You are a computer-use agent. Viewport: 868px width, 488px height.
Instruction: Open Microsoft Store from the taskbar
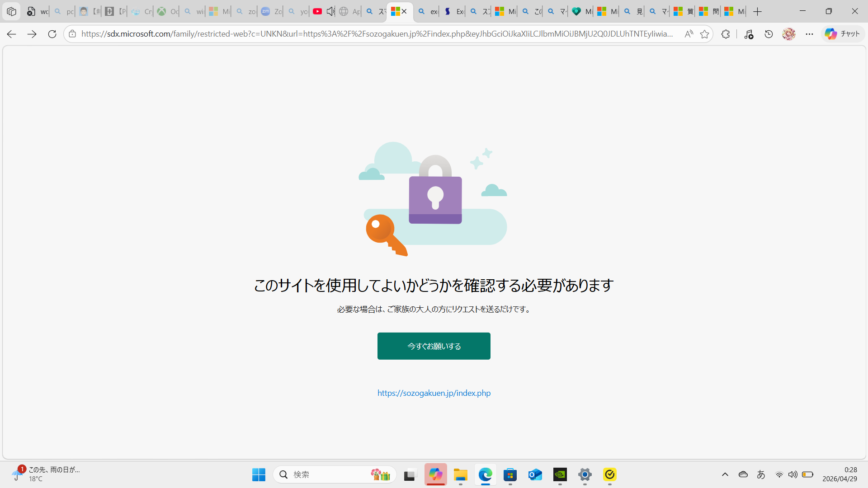[x=510, y=474]
